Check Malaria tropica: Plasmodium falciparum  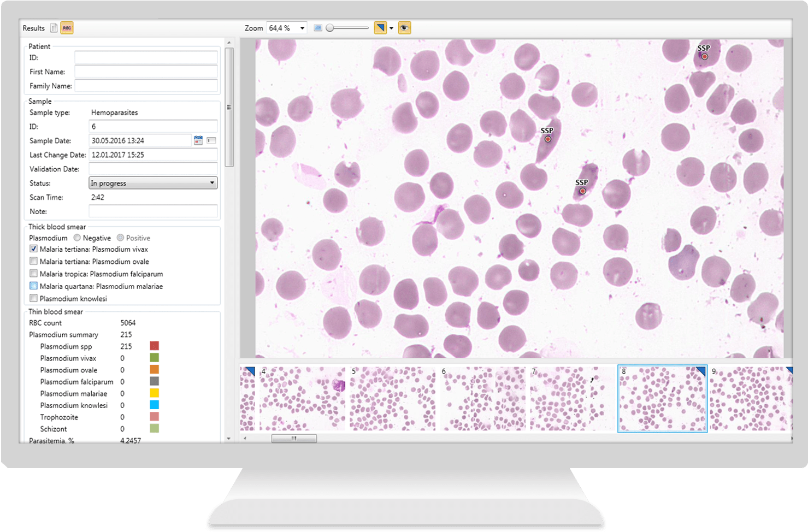pyautogui.click(x=34, y=274)
